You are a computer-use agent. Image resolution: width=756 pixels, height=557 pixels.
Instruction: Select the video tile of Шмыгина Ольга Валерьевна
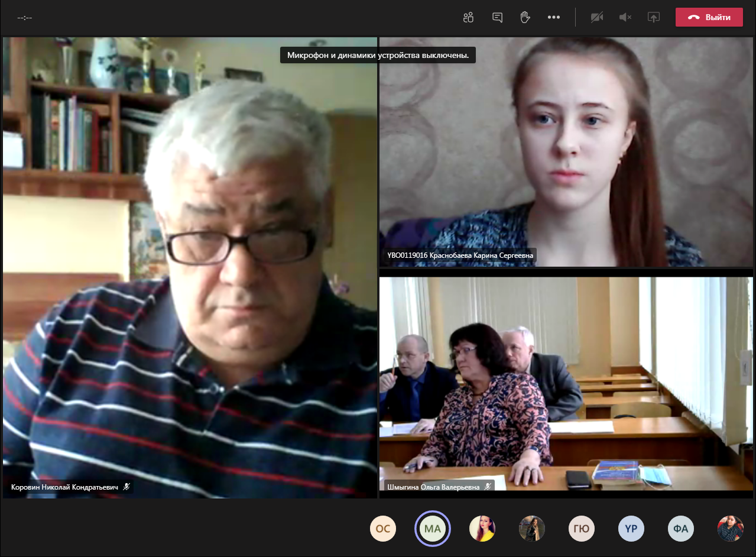point(566,384)
